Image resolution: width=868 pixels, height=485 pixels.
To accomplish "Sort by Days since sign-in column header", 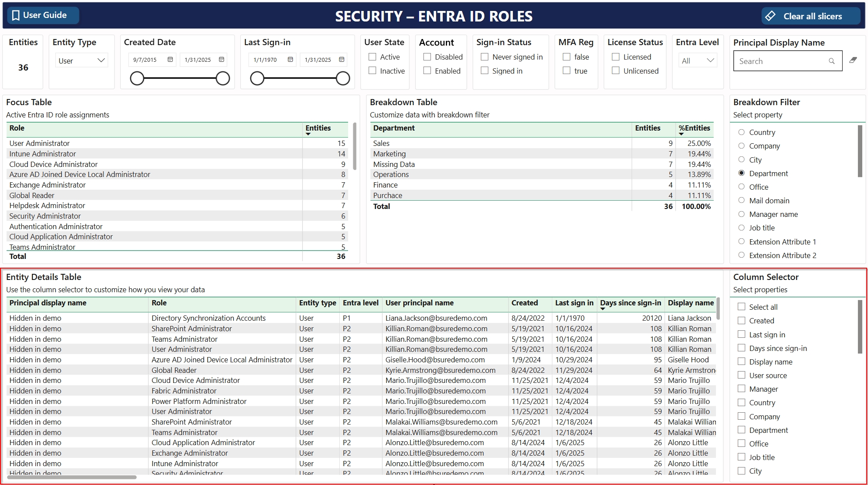I will pyautogui.click(x=630, y=303).
